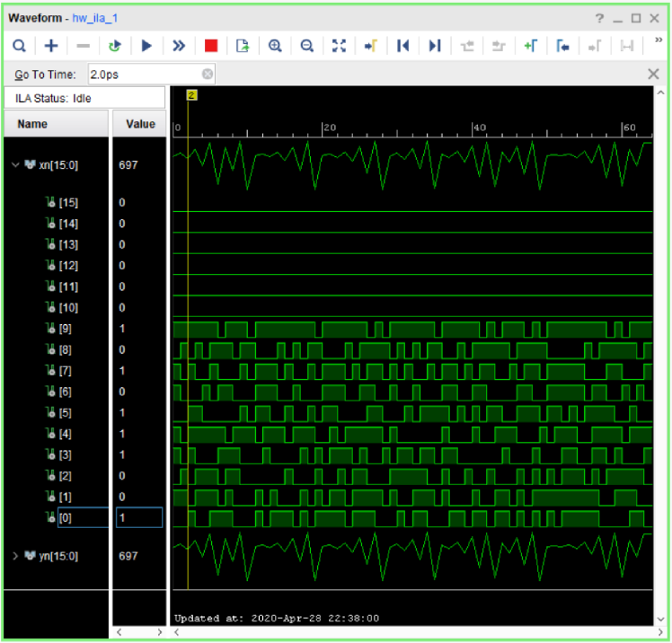The height and width of the screenshot is (643, 672).
Task: Expand the yn[15:0] bus
Action: [x=15, y=556]
